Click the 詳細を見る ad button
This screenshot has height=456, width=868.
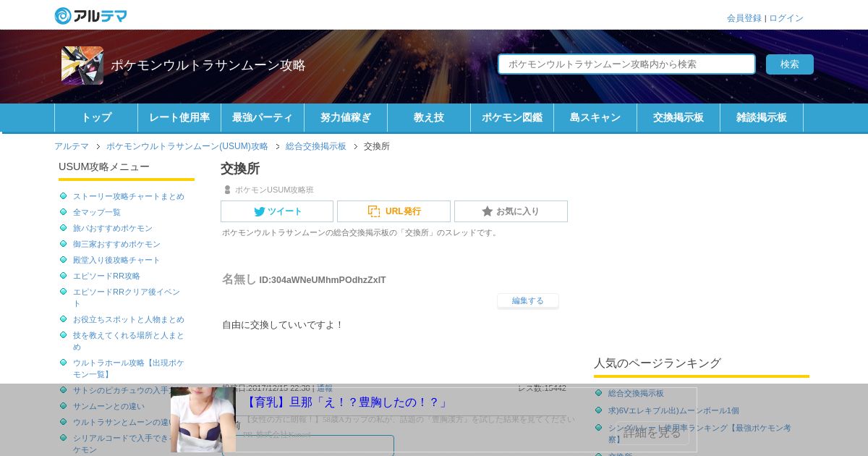pos(652,433)
